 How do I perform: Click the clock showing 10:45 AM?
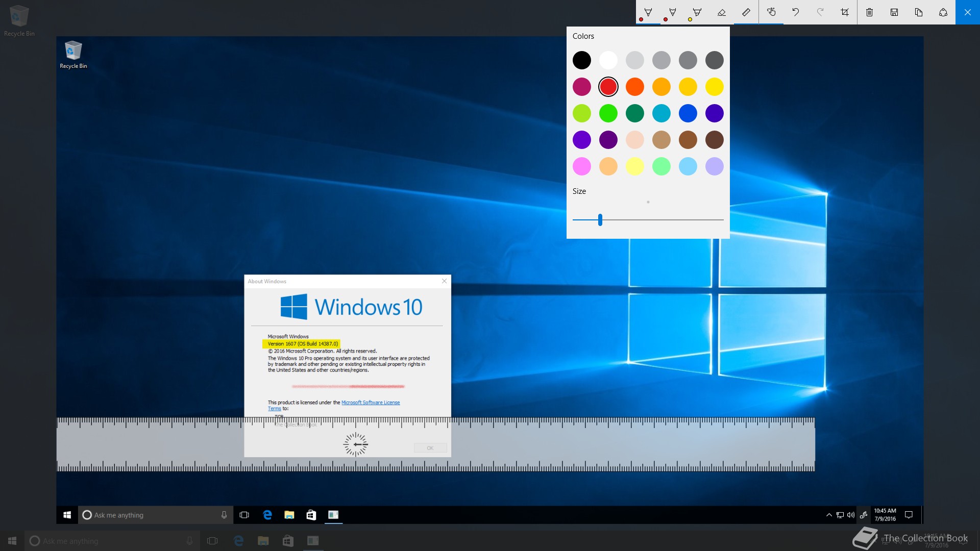click(885, 515)
